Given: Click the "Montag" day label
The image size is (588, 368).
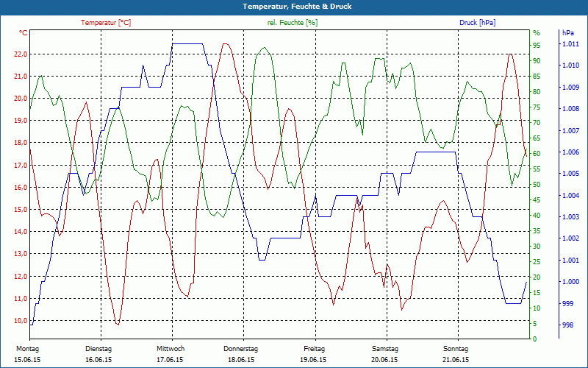Looking at the screenshot, I should click(27, 349).
